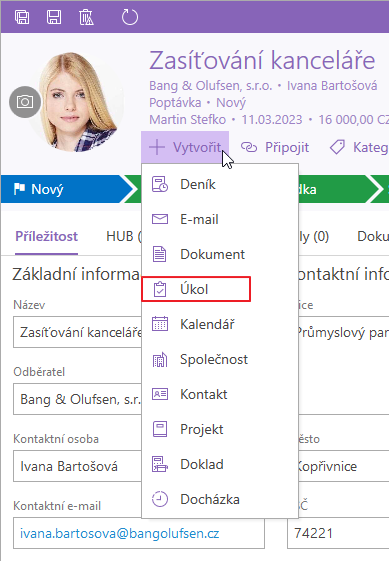Click the Kalendář calendar icon

click(160, 324)
